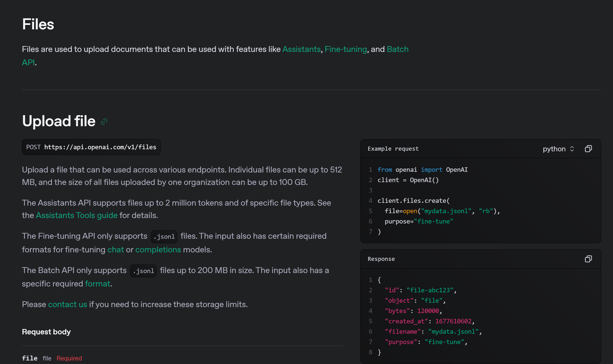Follow the Batch format link
613x364 pixels.
tap(97, 284)
